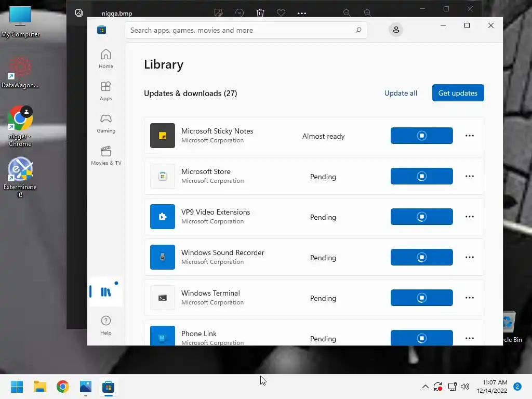Open the volume control in system tray
Screen dimensions: 532x399
[x=465, y=387]
